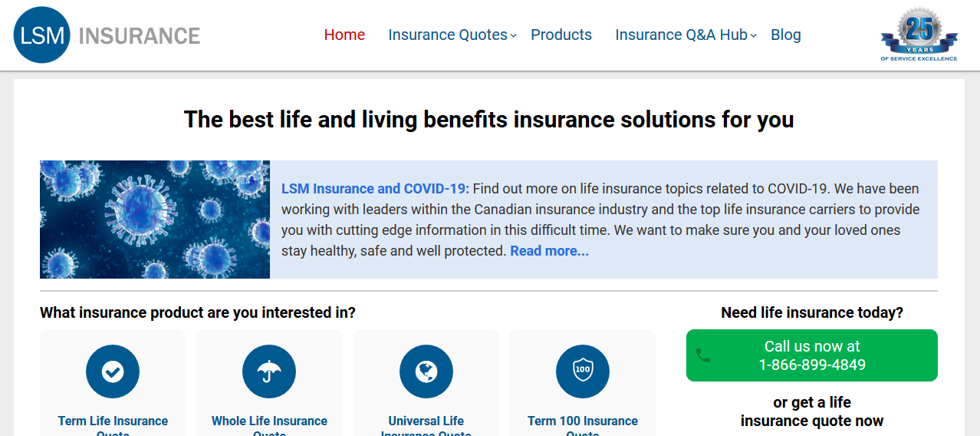Open the Blog menu item
Screen dimensions: 980x436
point(786,35)
